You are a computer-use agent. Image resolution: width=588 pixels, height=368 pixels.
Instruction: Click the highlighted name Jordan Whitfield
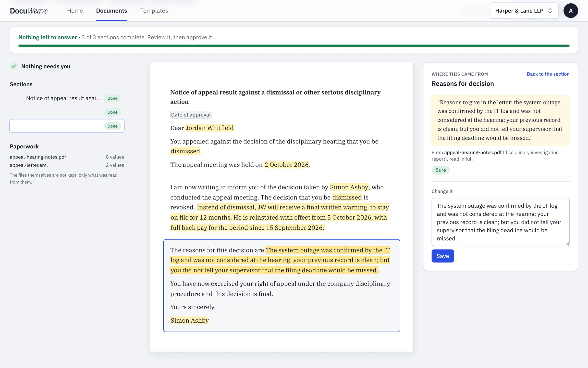pos(209,128)
